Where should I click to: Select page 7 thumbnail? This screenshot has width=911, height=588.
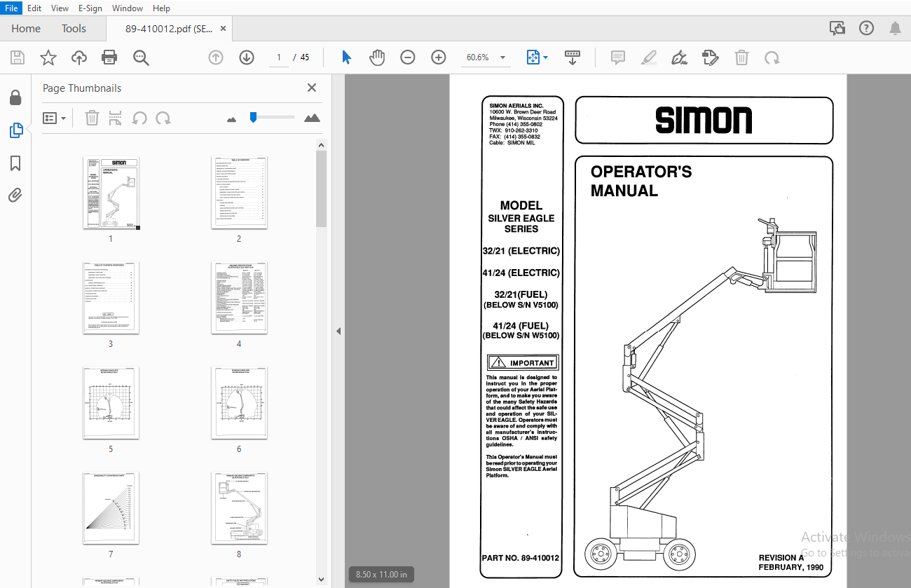(111, 508)
